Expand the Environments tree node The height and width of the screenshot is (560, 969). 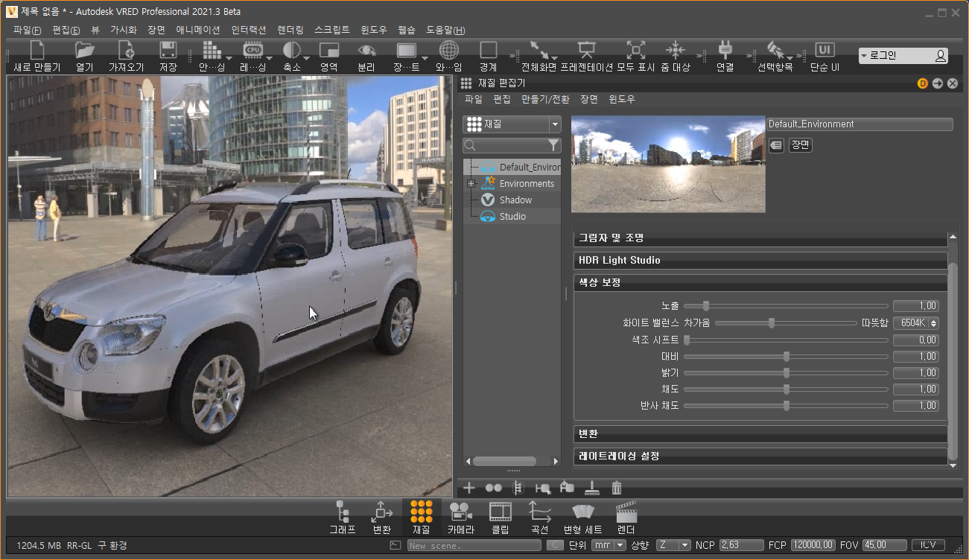(471, 184)
